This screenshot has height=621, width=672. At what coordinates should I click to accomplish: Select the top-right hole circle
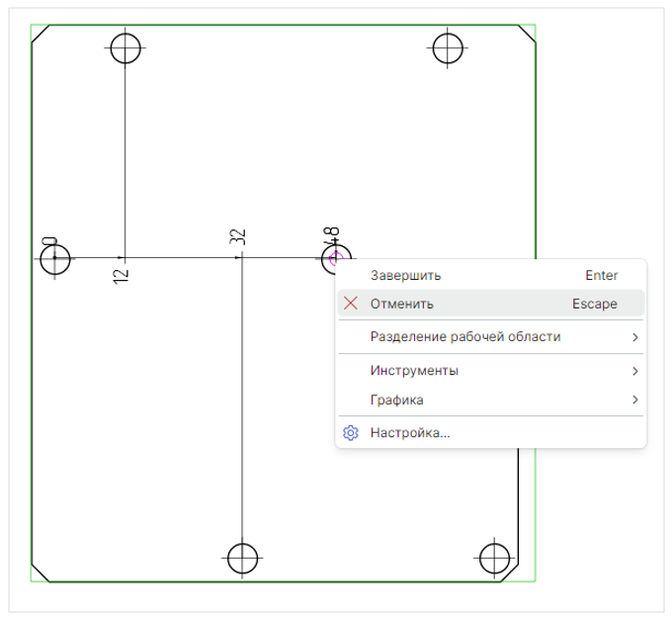(449, 46)
